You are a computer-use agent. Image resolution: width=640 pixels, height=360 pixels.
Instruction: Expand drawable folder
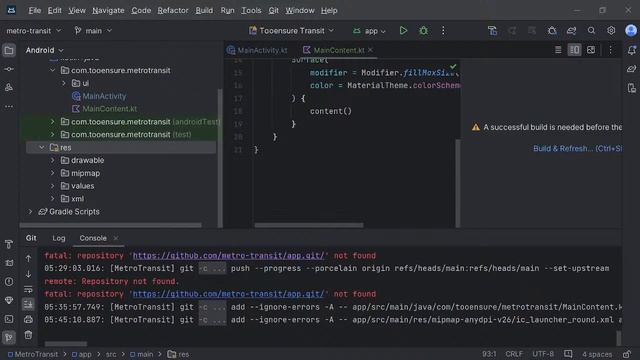point(53,160)
